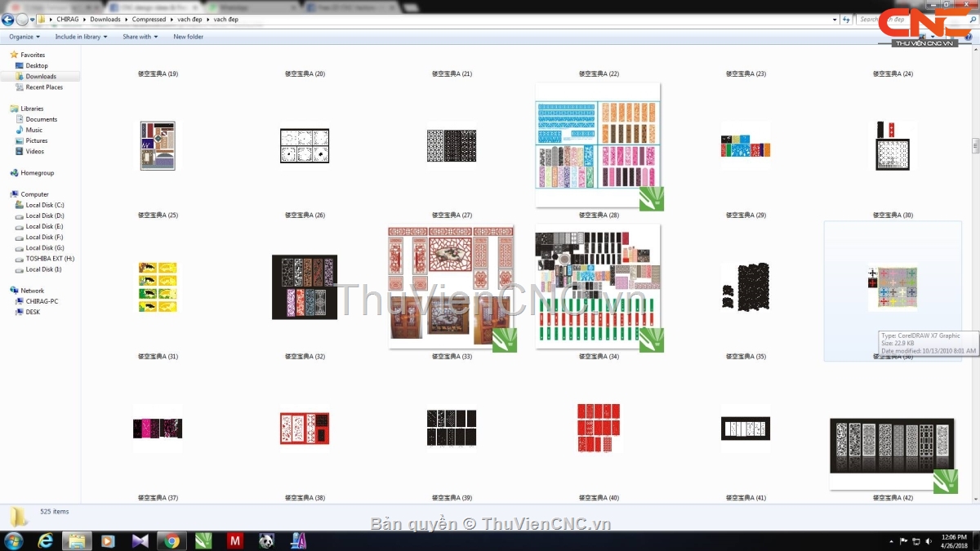Select Libraries in the navigation pane
Viewport: 980px width, 551px height.
(26, 109)
